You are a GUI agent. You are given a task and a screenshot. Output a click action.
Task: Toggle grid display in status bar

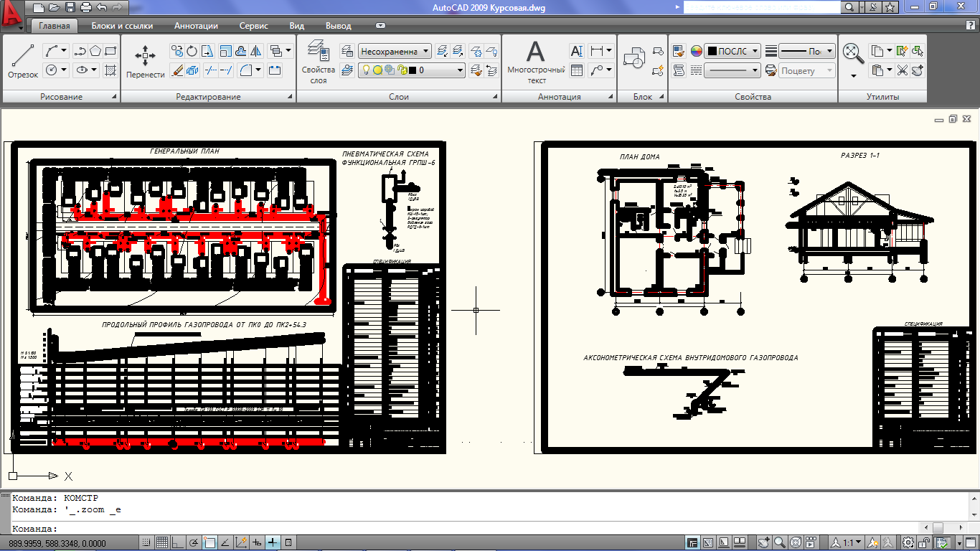click(x=162, y=542)
